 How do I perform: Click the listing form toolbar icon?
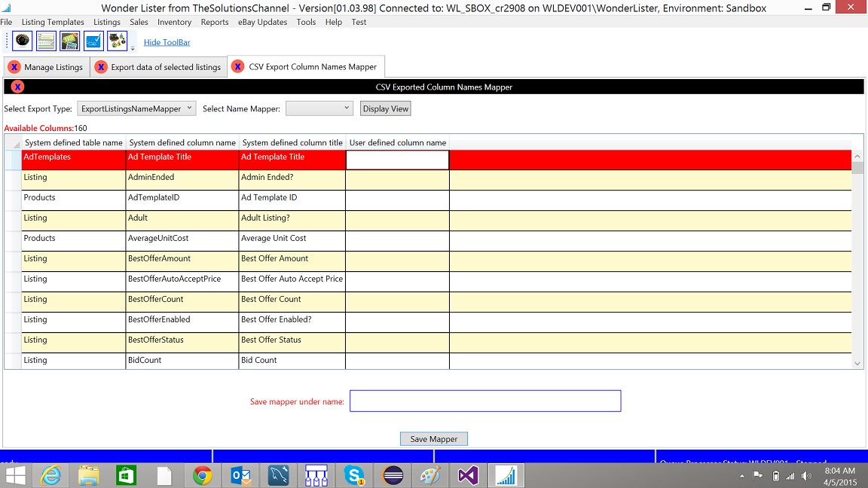tap(46, 41)
